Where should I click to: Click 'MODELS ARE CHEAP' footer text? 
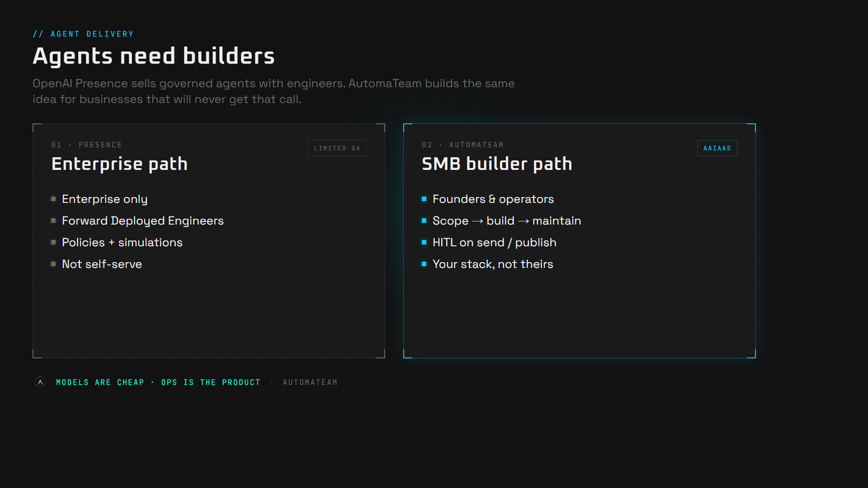(x=100, y=382)
